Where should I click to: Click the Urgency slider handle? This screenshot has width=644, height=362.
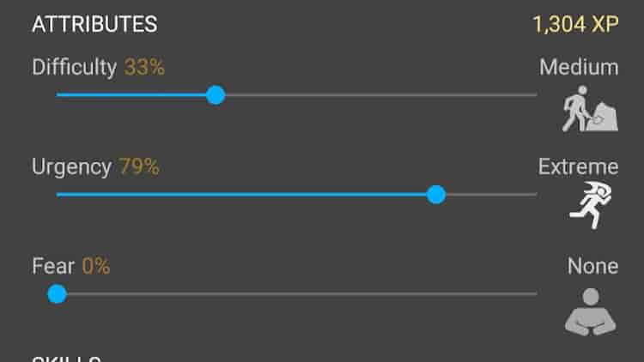pos(436,195)
